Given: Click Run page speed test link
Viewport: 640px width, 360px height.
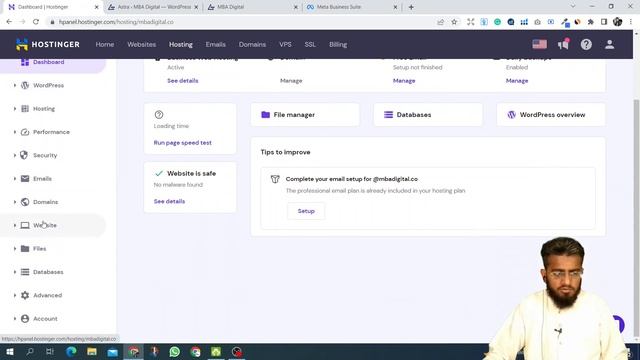Looking at the screenshot, I should [x=182, y=142].
